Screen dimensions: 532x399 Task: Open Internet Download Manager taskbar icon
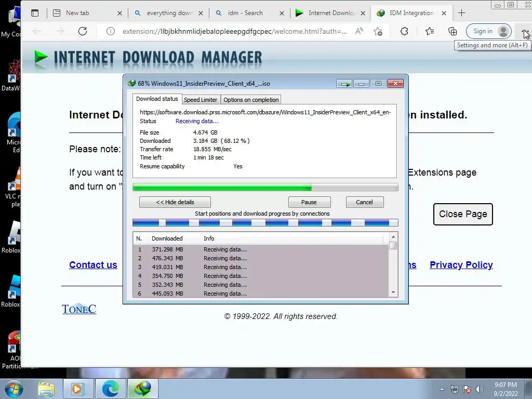[142, 389]
